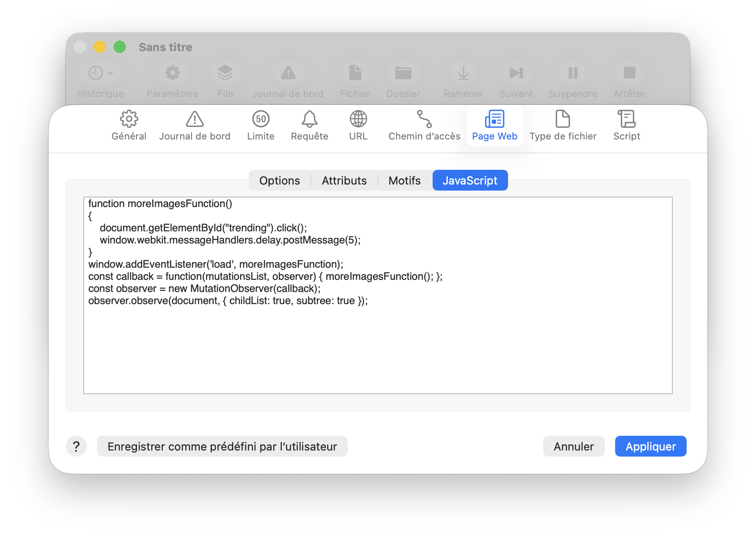This screenshot has width=756, height=538.
Task: Select the Script scroll icon
Action: (626, 119)
